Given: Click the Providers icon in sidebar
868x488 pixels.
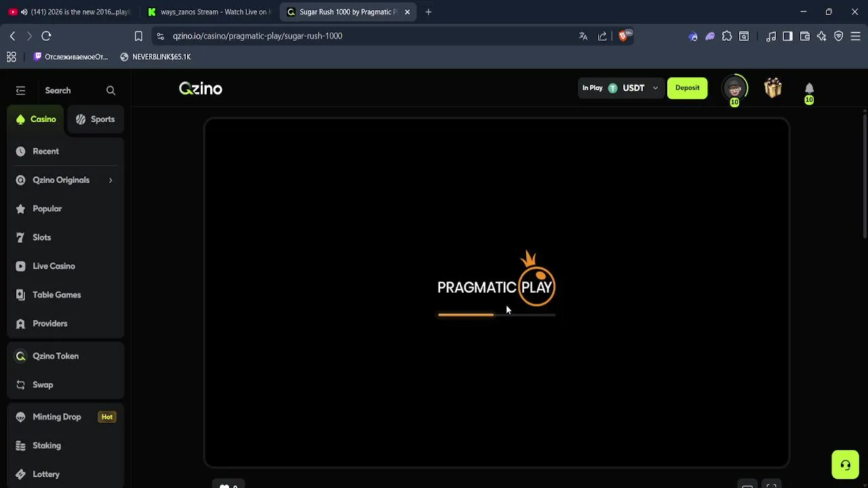Looking at the screenshot, I should (x=20, y=323).
